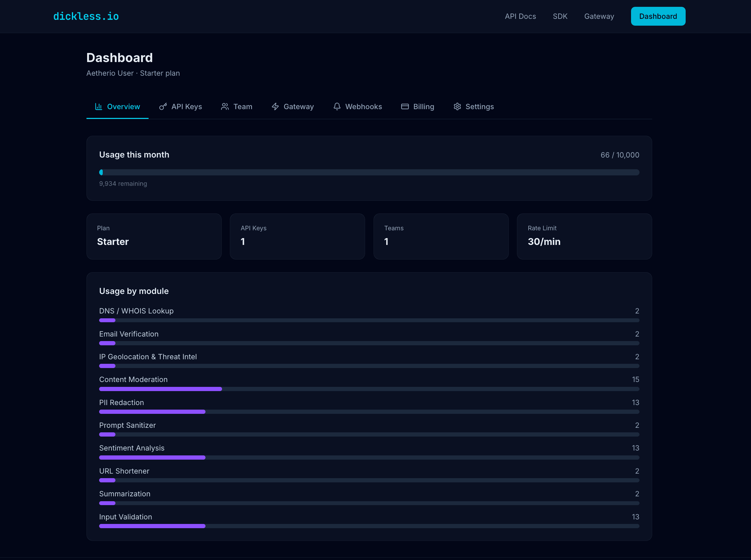751x560 pixels.
Task: Click the Rate Limit 30/min card
Action: (584, 236)
